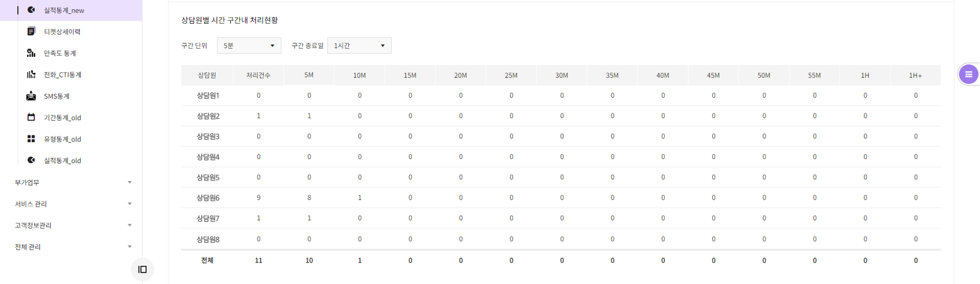Screen dimensions: 980x284
Task: Open the 구간 단위 5분 dropdown
Action: pyautogui.click(x=249, y=46)
